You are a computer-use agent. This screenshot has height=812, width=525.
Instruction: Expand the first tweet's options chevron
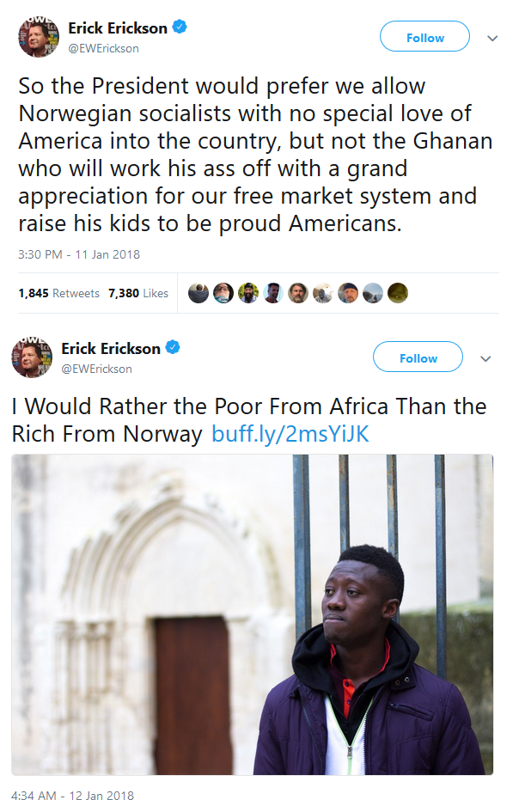(x=492, y=39)
